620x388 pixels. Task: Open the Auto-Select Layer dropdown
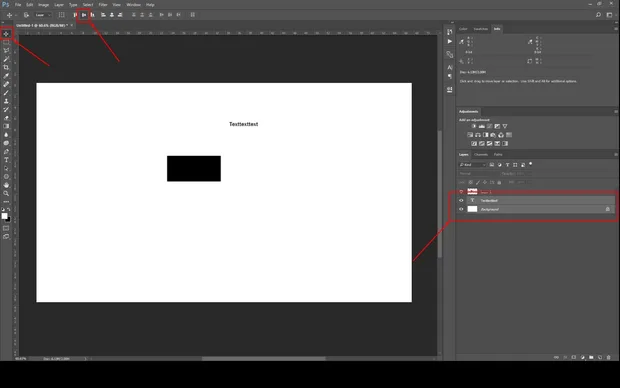tap(43, 15)
